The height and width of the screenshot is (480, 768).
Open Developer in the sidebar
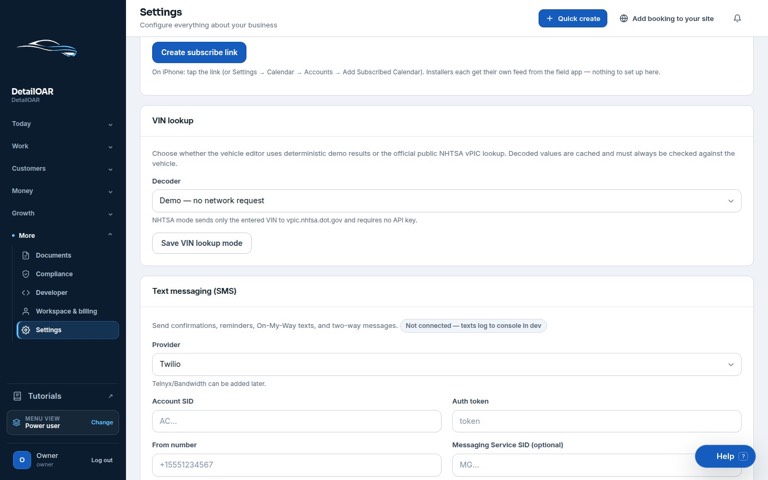click(68, 292)
